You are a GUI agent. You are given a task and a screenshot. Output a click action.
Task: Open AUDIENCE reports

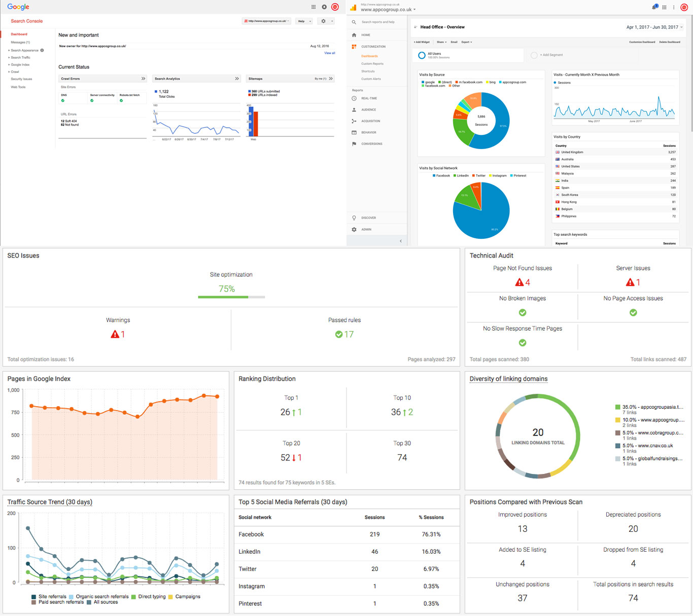pyautogui.click(x=369, y=110)
